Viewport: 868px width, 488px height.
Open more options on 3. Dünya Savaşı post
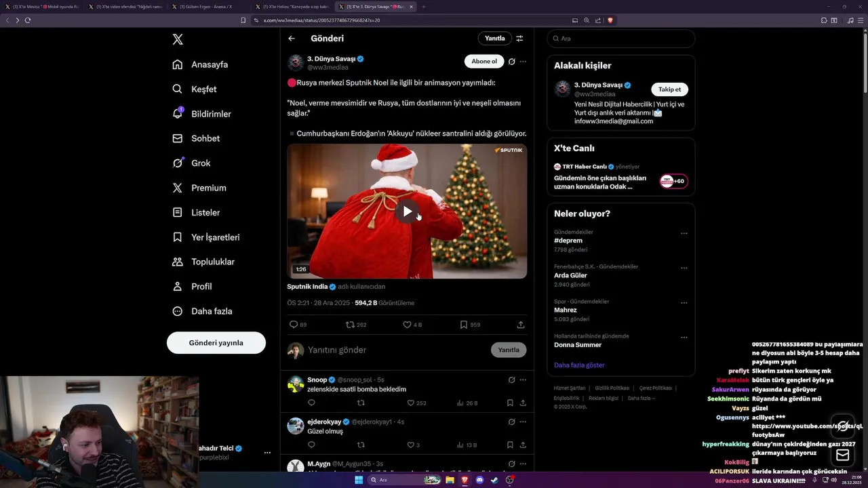(523, 61)
